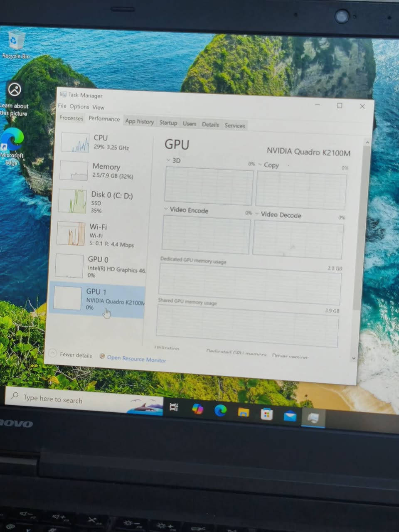399x532 pixels.
Task: Click the 3D utilization graph
Action: coord(209,186)
